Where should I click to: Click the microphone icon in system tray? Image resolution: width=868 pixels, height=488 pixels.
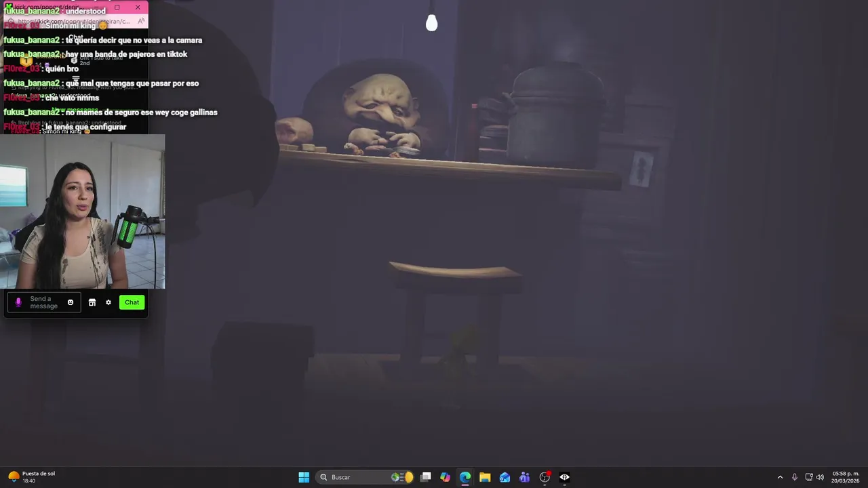pyautogui.click(x=795, y=477)
